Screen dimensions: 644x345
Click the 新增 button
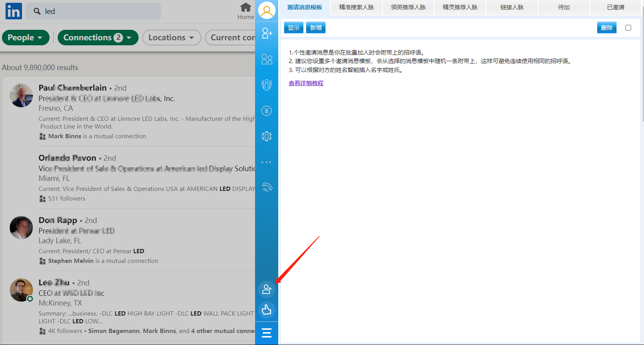coord(316,28)
